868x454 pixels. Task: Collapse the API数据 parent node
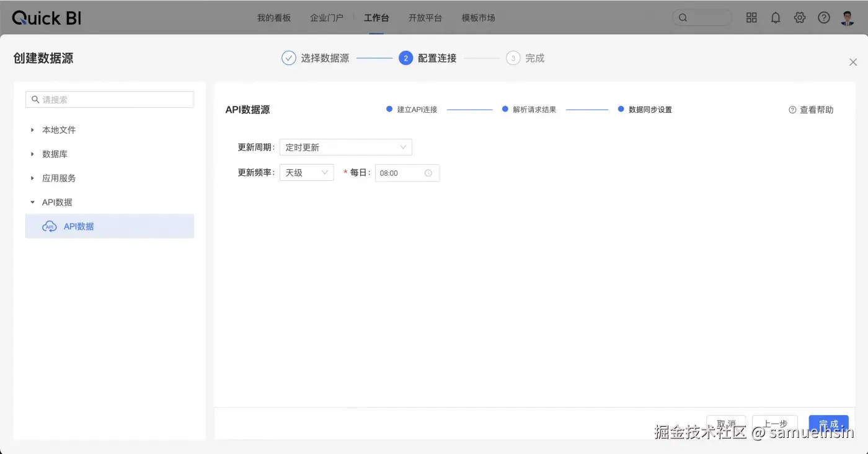(x=32, y=203)
